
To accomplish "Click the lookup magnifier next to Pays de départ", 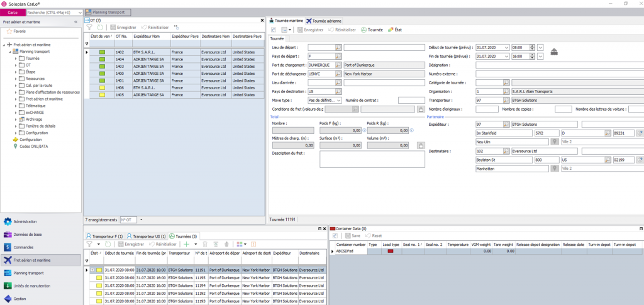I will click(338, 56).
